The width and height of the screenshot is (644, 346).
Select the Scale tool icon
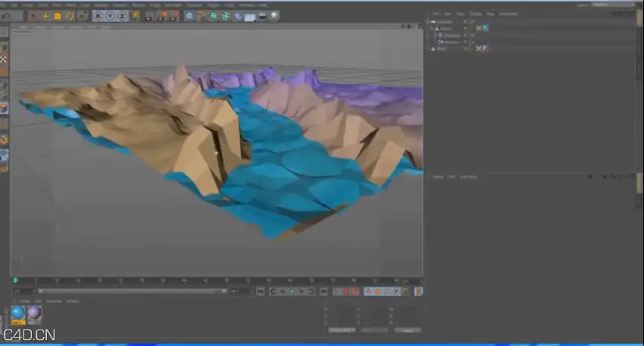click(58, 16)
